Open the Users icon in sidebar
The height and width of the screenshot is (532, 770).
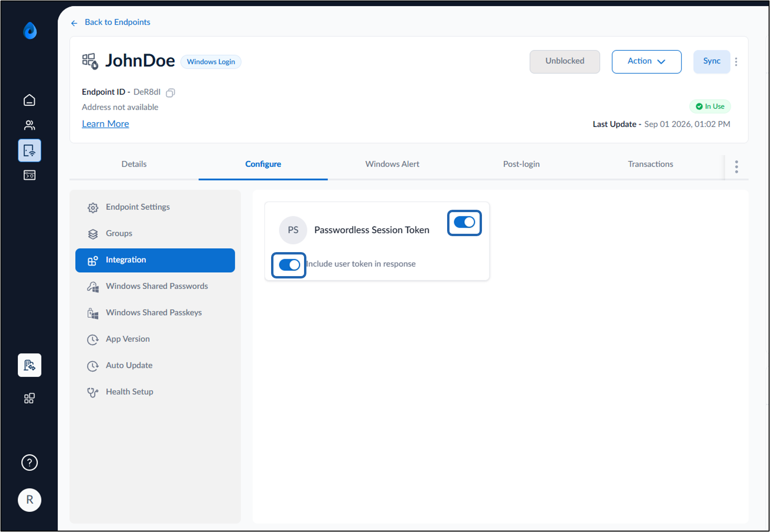[x=29, y=125]
